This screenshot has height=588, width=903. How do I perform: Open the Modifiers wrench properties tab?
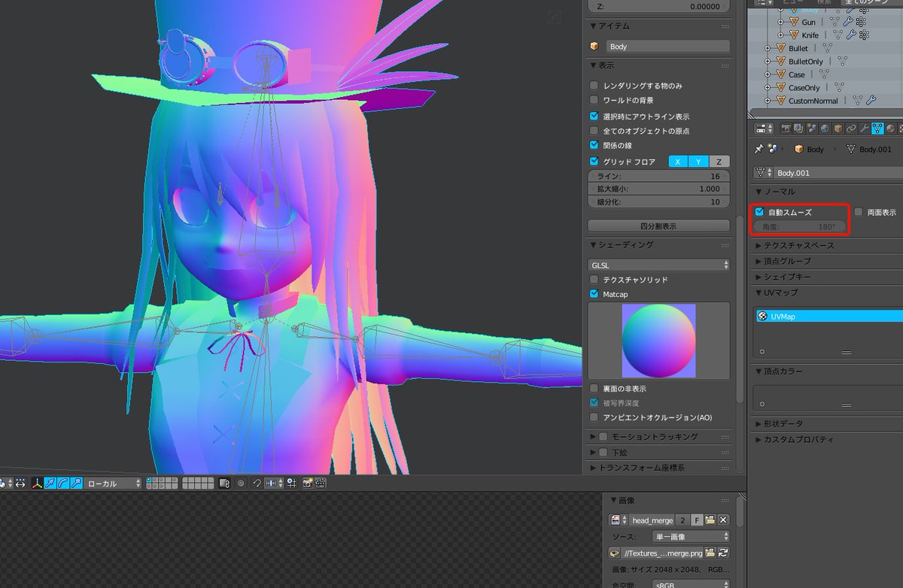point(864,129)
